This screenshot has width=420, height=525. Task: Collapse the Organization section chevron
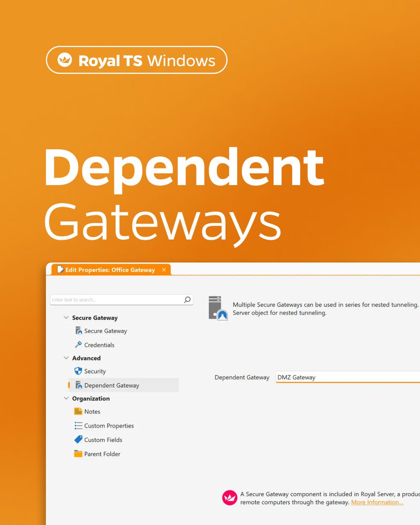point(66,398)
